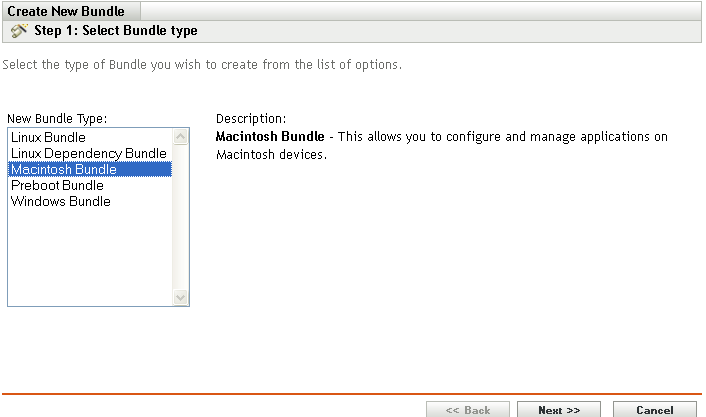Choose Windows Bundle type
The width and height of the screenshot is (706, 417).
60,201
